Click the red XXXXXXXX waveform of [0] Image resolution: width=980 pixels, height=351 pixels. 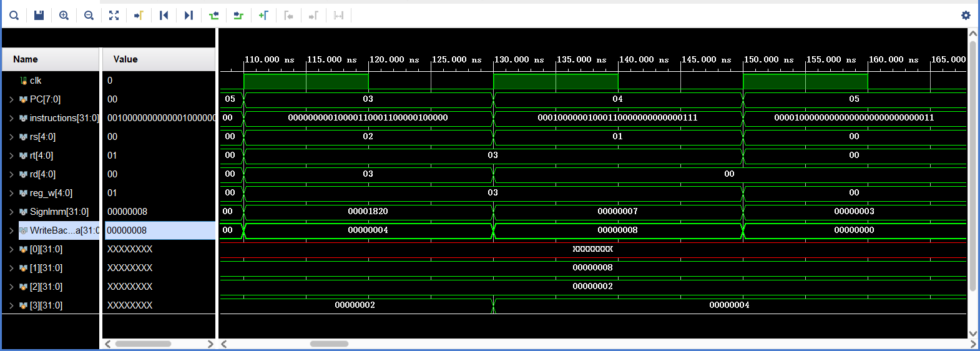click(593, 249)
